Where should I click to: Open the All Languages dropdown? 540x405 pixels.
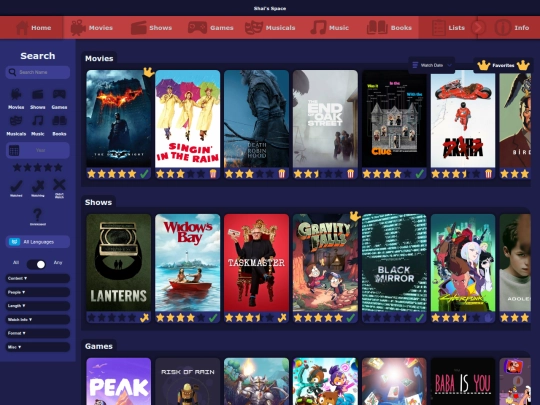click(x=38, y=242)
